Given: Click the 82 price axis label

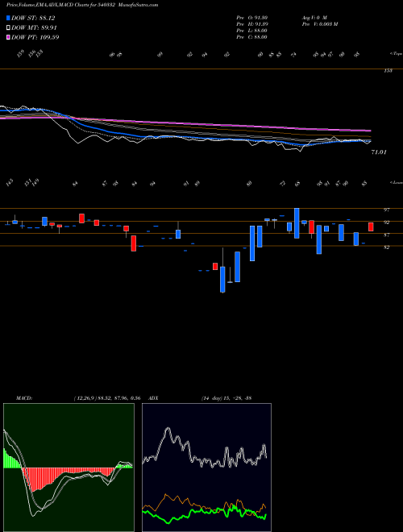Looking at the screenshot, I should [386, 247].
